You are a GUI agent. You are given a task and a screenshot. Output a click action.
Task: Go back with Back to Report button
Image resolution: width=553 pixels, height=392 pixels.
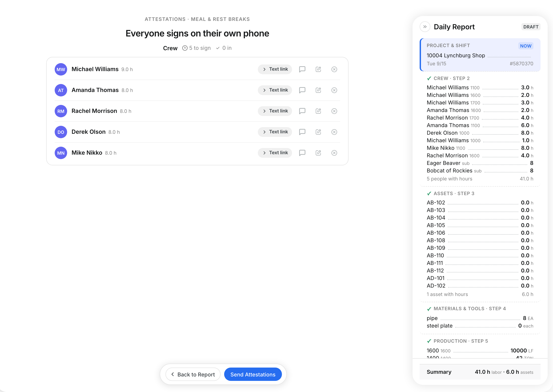point(193,374)
